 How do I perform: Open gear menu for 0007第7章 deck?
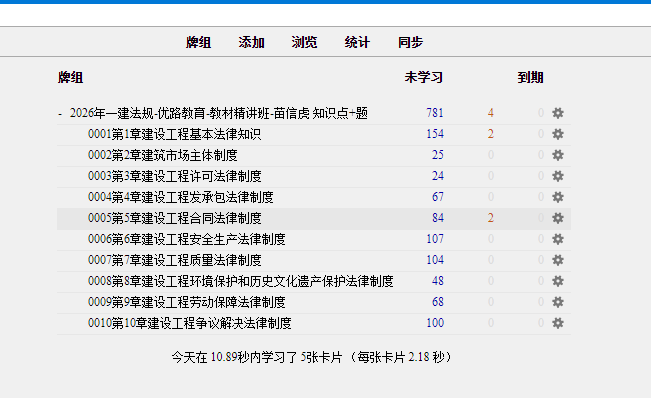(x=558, y=260)
